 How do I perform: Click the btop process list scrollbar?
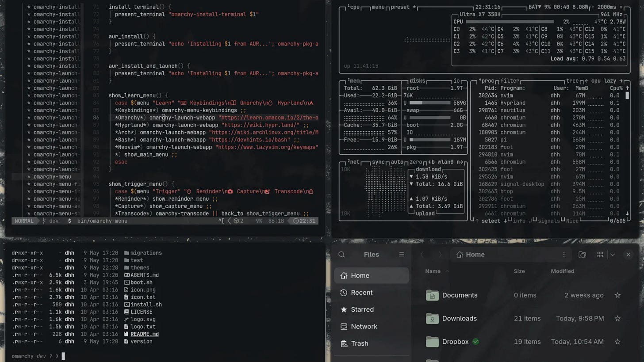click(627, 150)
